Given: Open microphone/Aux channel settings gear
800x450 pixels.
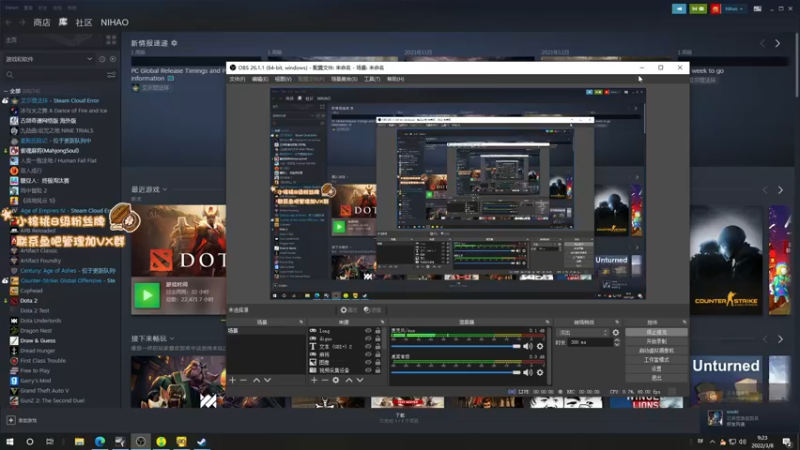Looking at the screenshot, I should coord(540,346).
